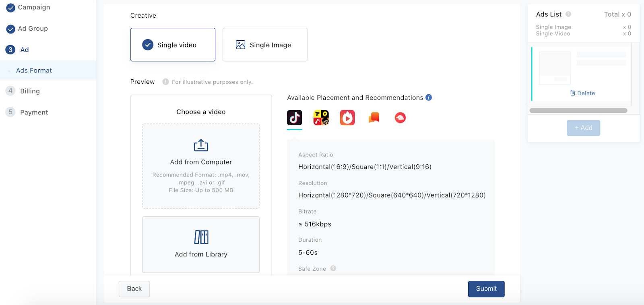Viewport: 644px width, 305px height.
Task: Go to the Payment step
Action: point(34,112)
